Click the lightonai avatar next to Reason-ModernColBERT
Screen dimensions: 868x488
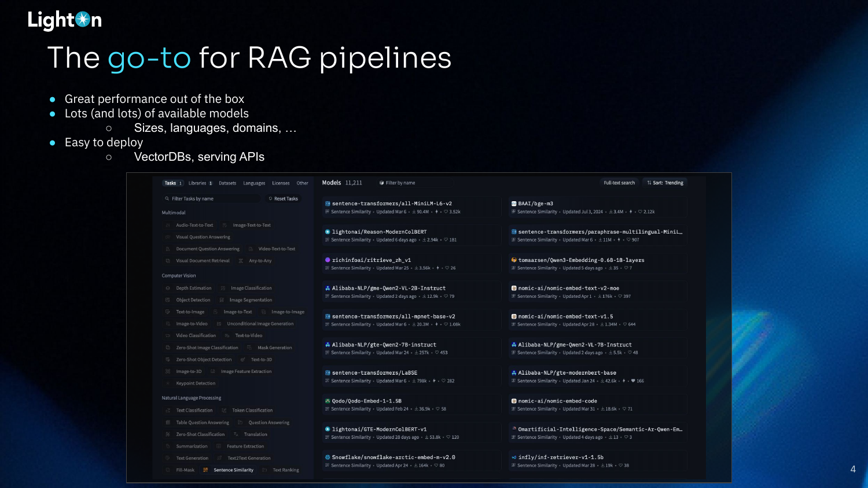pos(328,232)
